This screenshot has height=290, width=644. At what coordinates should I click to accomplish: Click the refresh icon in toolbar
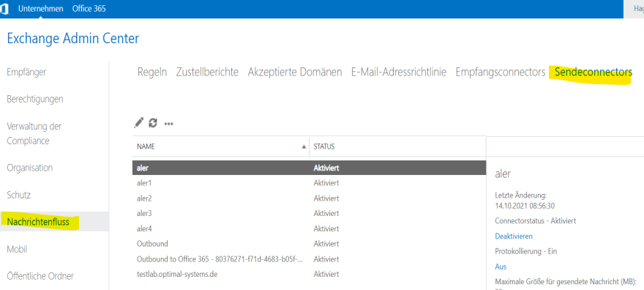pyautogui.click(x=153, y=122)
